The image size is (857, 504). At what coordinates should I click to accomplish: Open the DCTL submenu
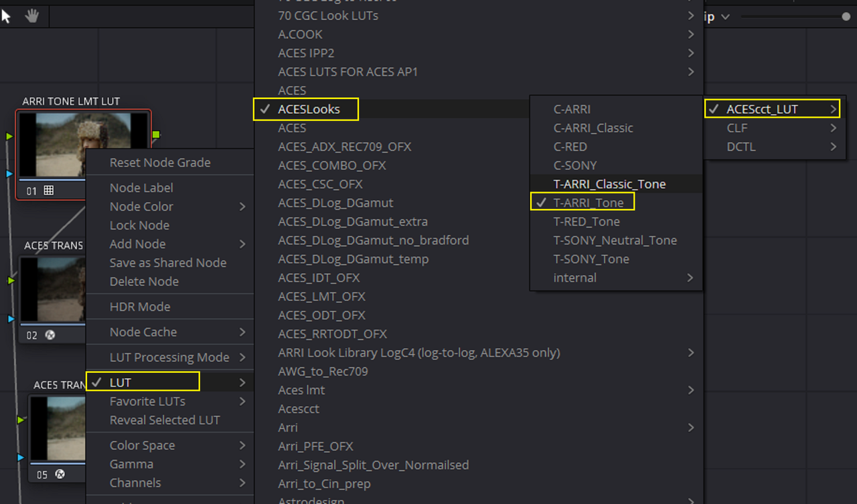[x=773, y=147]
